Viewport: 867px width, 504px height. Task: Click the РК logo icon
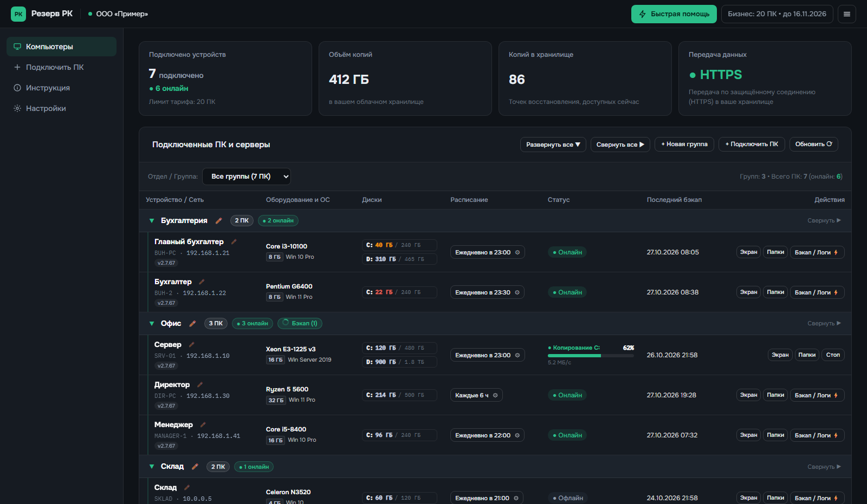coord(18,14)
